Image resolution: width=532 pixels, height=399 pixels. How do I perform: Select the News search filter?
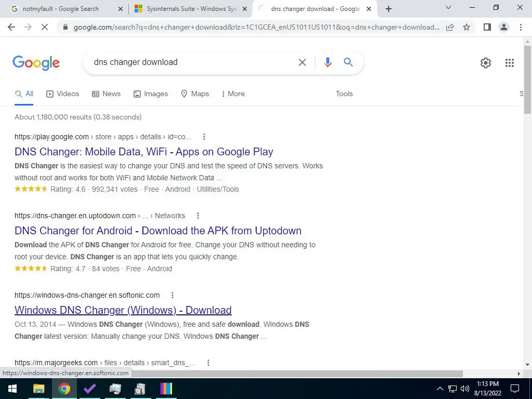[106, 94]
